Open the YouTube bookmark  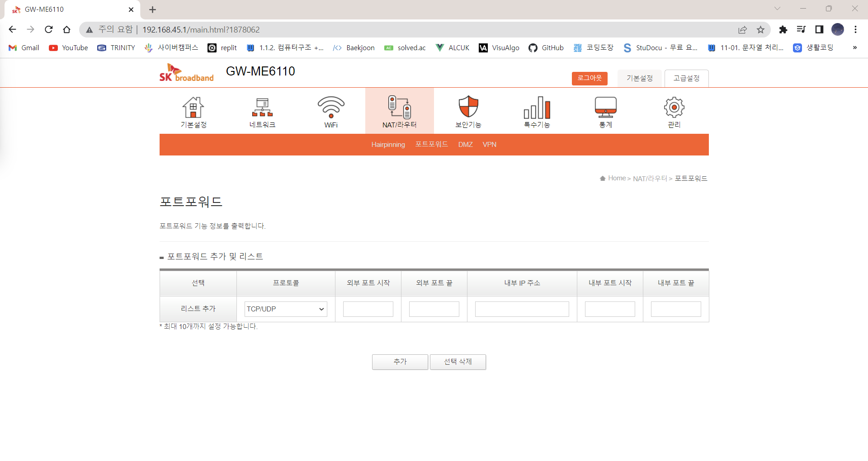pos(69,48)
